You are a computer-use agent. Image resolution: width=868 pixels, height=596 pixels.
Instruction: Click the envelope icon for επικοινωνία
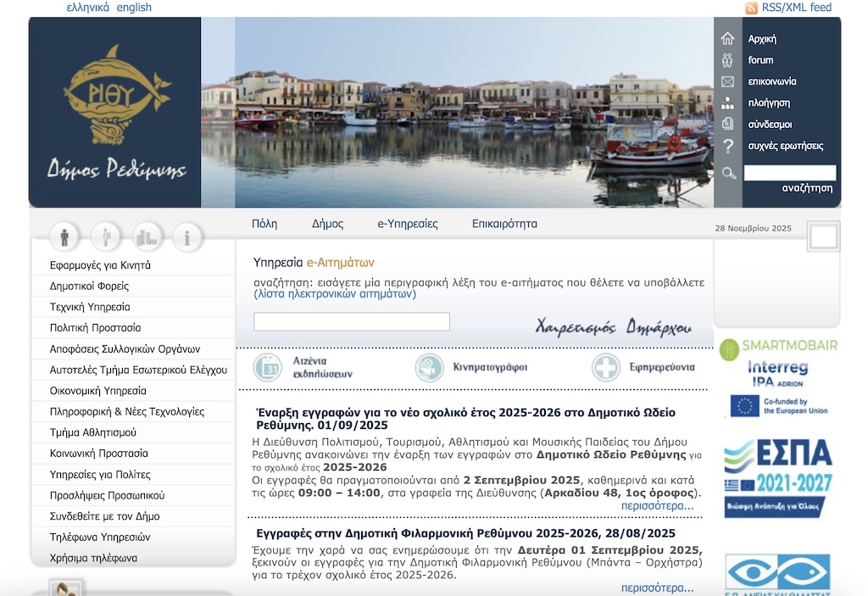pyautogui.click(x=727, y=82)
